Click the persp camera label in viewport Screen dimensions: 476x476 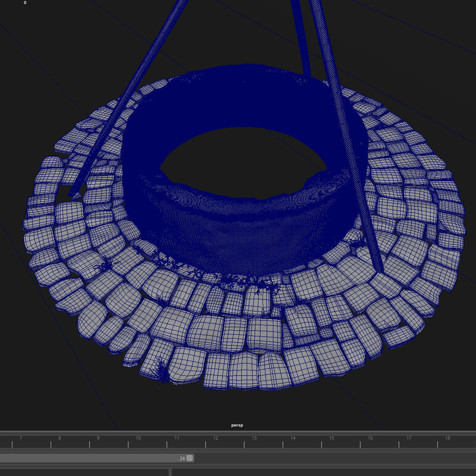[237, 425]
